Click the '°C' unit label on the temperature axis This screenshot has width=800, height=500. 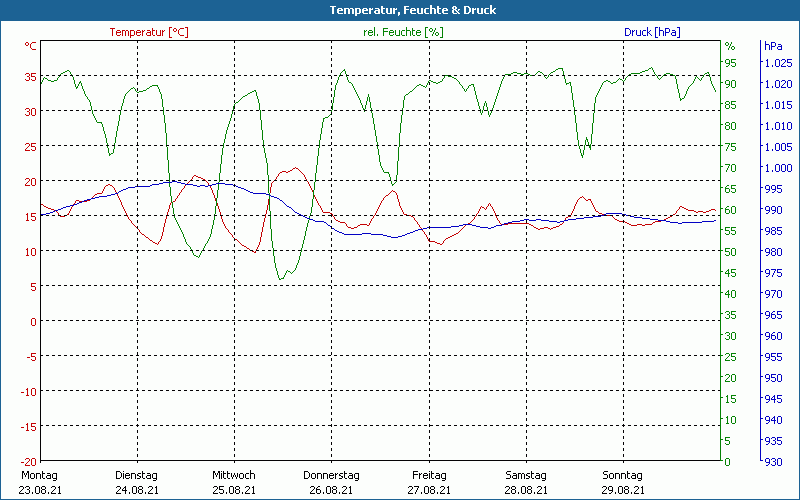[x=31, y=46]
